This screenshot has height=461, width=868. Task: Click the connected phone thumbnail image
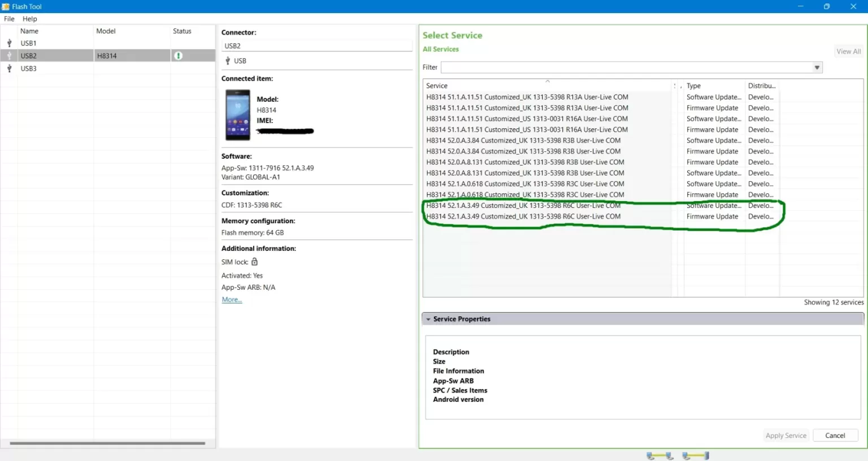[238, 115]
